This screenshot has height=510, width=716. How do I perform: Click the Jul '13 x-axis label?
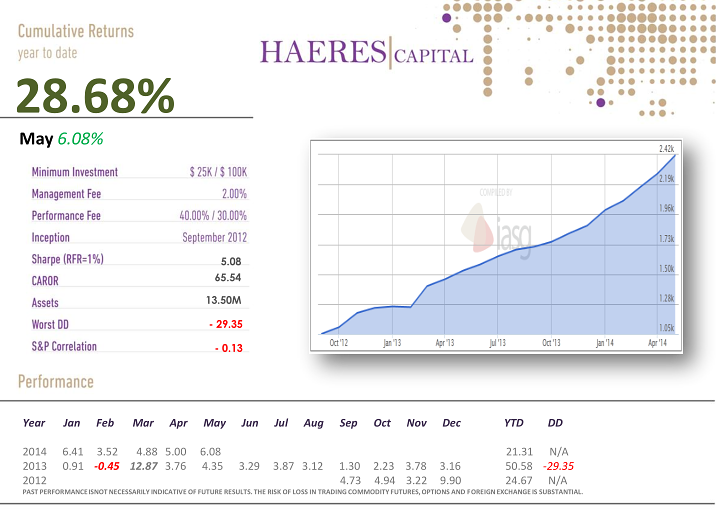tap(497, 343)
